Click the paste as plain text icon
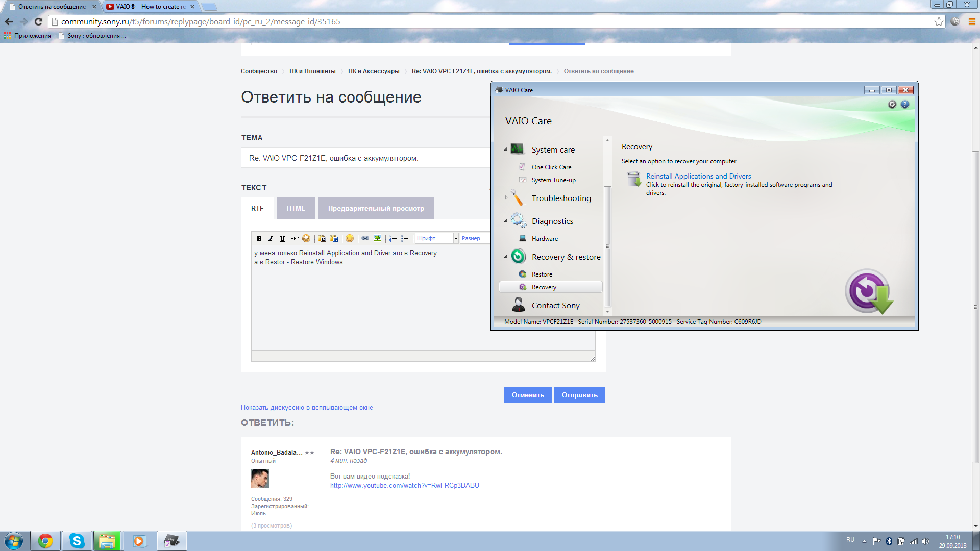 tap(322, 238)
